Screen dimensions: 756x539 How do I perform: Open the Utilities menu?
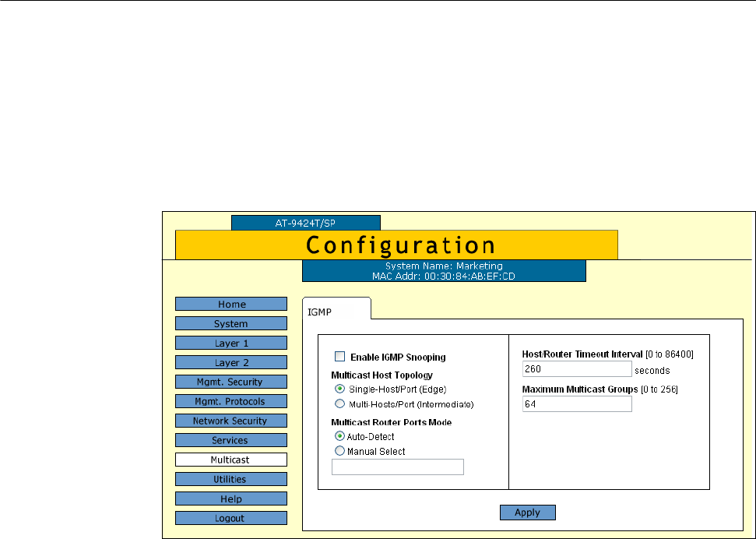coord(230,479)
